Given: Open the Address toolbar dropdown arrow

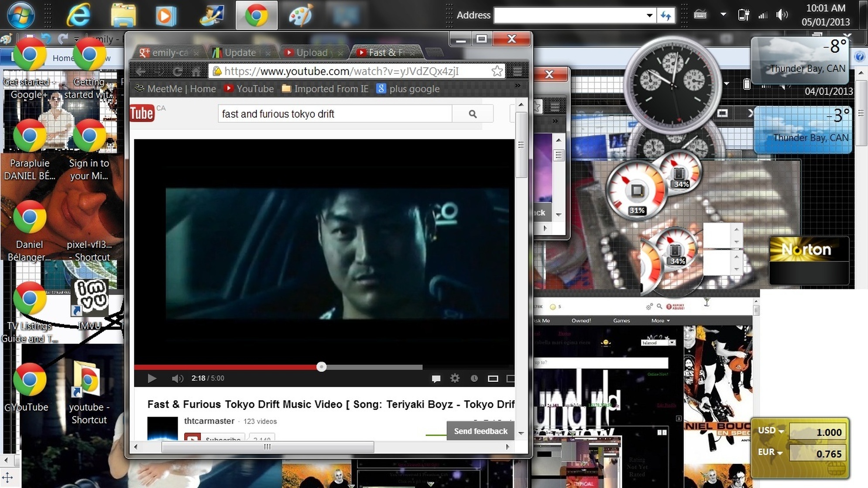Looking at the screenshot, I should click(649, 15).
